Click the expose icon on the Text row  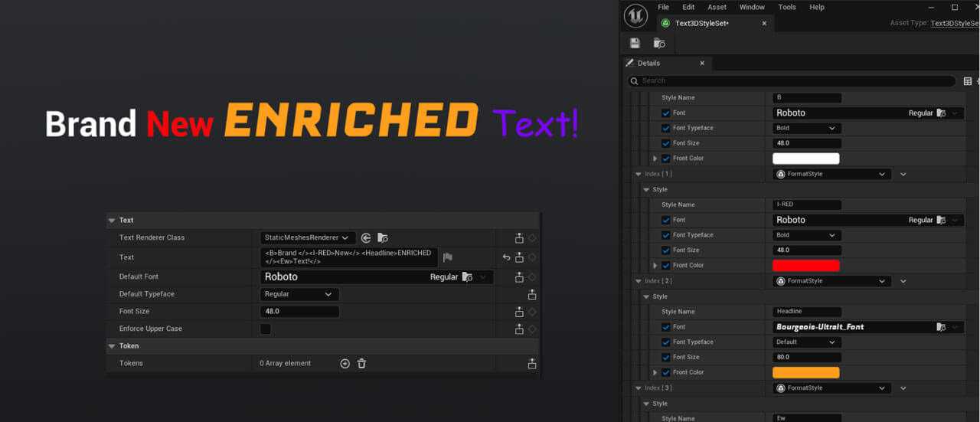[x=519, y=257]
